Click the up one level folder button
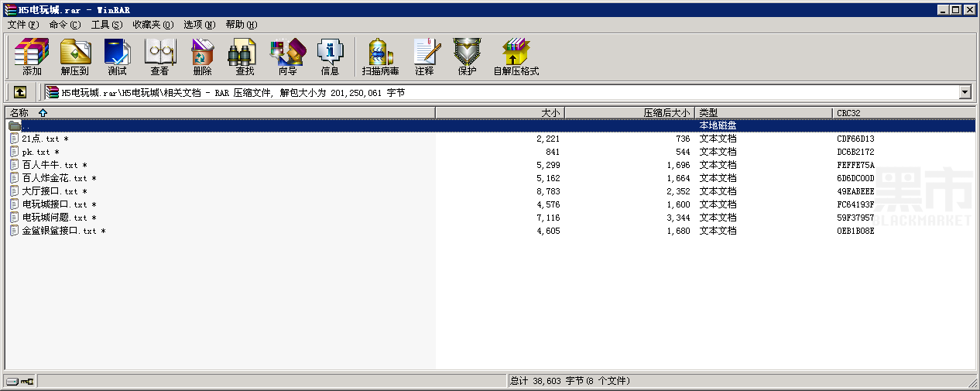 (20, 92)
